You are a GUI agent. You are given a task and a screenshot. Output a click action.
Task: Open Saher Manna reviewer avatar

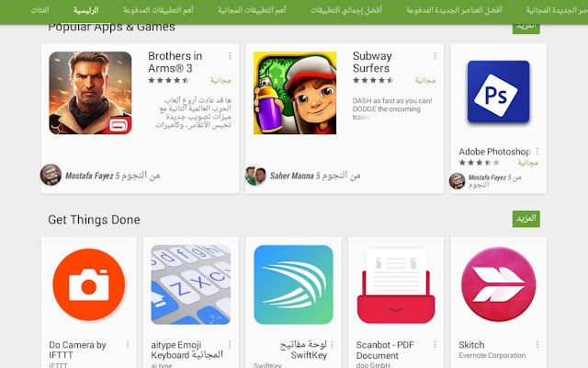[x=255, y=176]
